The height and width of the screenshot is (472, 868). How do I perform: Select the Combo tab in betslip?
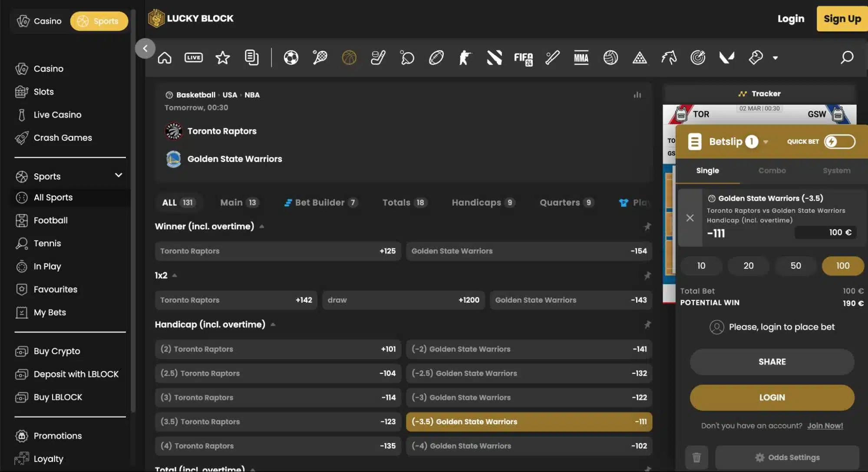[x=772, y=170]
